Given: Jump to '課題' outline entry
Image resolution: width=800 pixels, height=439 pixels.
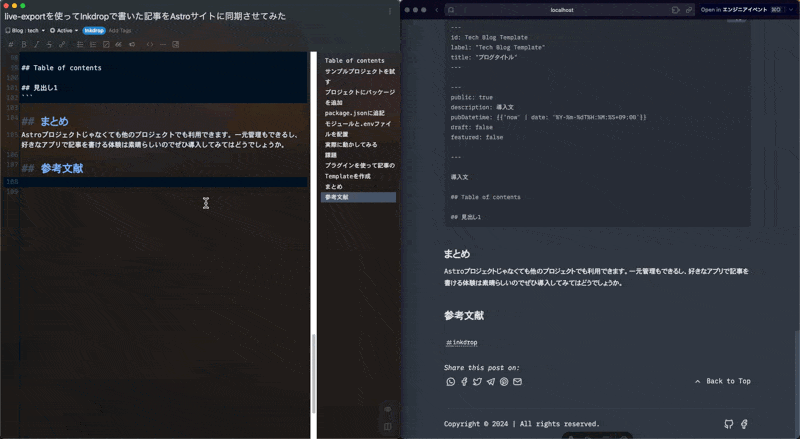Looking at the screenshot, I should 331,155.
